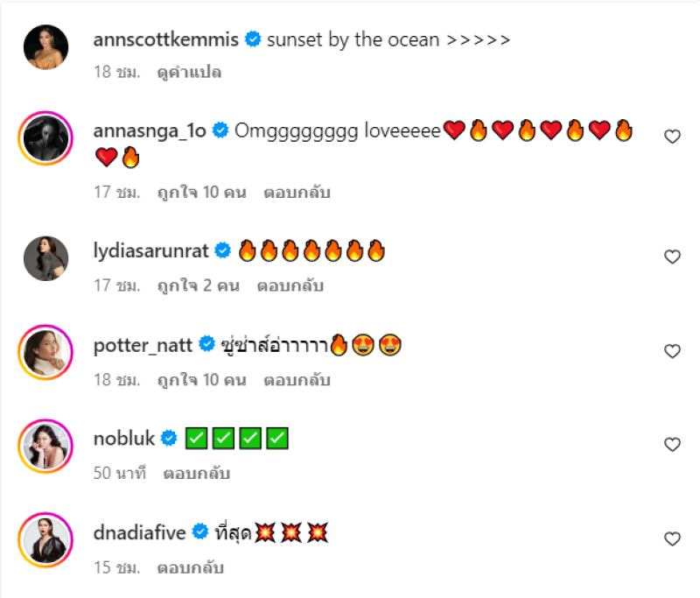View annasnga_1o's story avatar
The image size is (700, 598).
[45, 137]
